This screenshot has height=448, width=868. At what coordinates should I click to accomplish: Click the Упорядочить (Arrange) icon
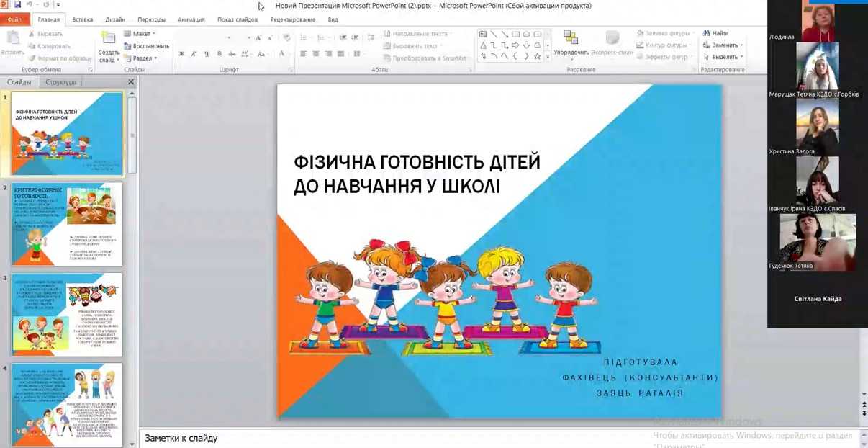571,42
